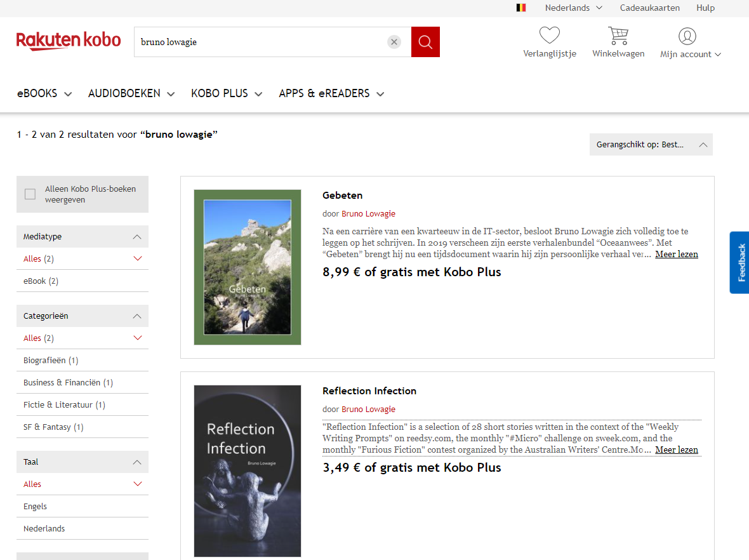Select Alles (2) under Categorieën
Image resolution: width=749 pixels, height=560 pixels.
tap(82, 338)
